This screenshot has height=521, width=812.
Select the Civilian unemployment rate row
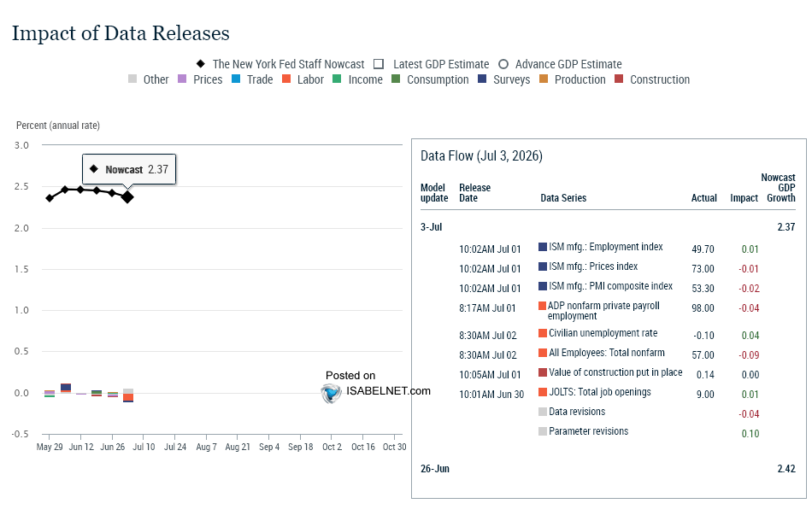click(609, 334)
